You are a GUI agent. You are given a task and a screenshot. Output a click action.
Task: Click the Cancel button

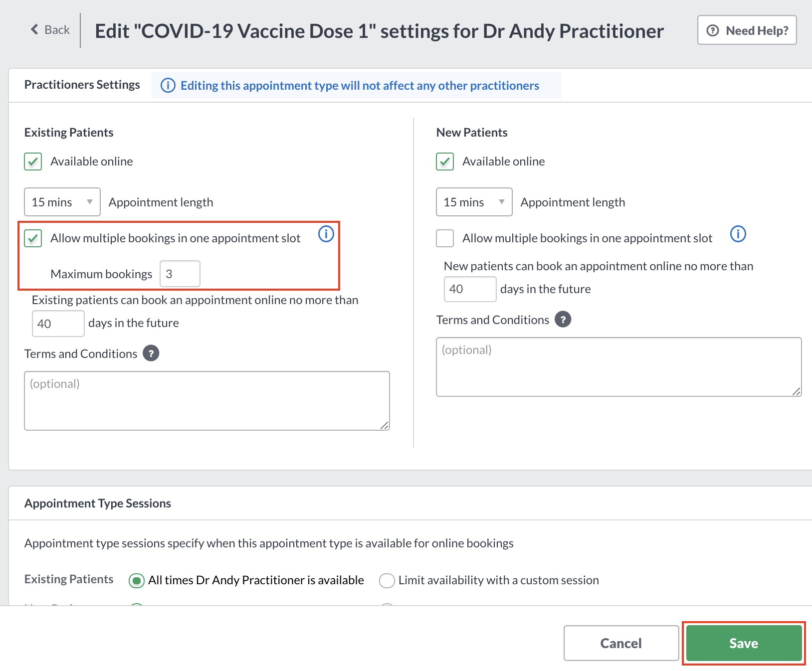coord(621,643)
